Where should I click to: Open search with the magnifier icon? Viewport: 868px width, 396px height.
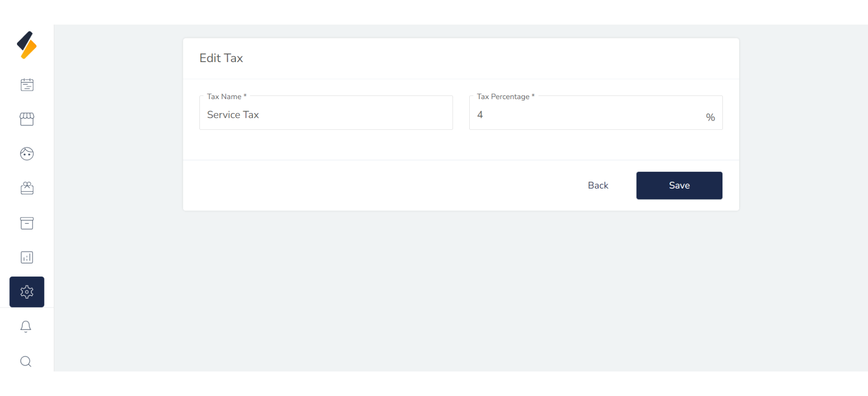[x=26, y=361]
